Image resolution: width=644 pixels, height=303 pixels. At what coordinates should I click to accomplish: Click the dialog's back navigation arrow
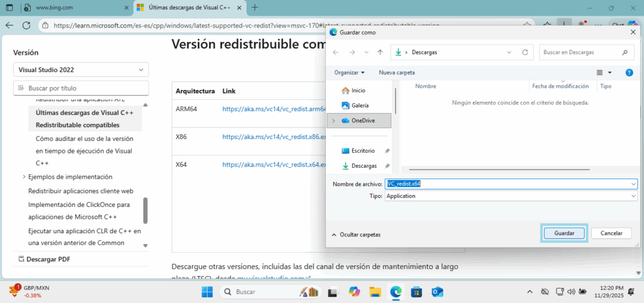tap(336, 53)
